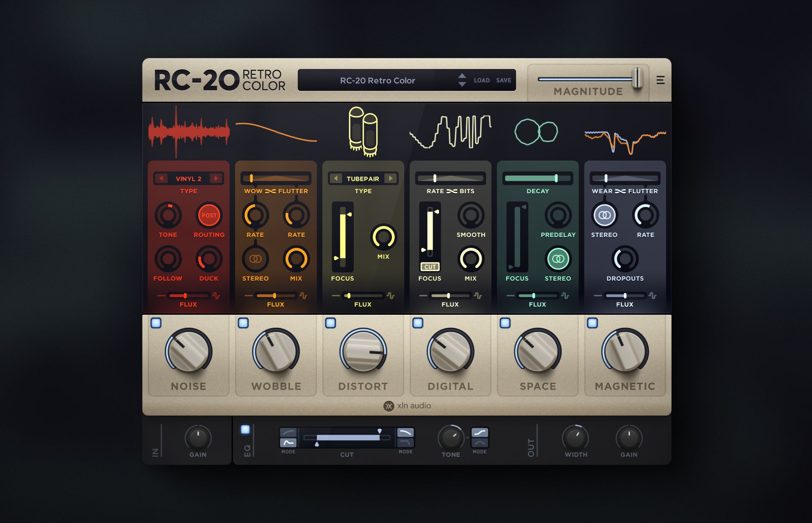Click the Distort MIX knob
The width and height of the screenshot is (812, 523).
coord(383,237)
